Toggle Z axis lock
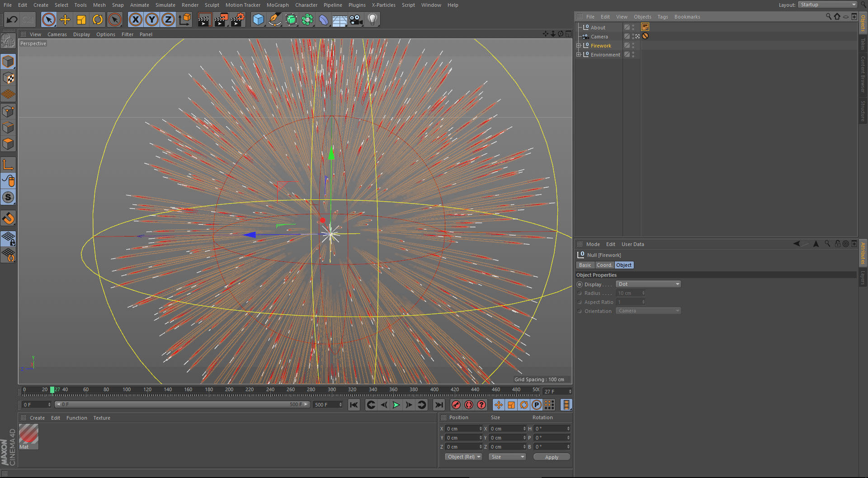 click(x=168, y=19)
